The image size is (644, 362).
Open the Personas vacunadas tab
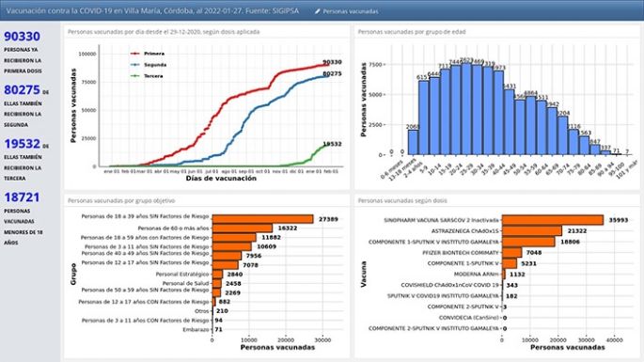tap(347, 11)
